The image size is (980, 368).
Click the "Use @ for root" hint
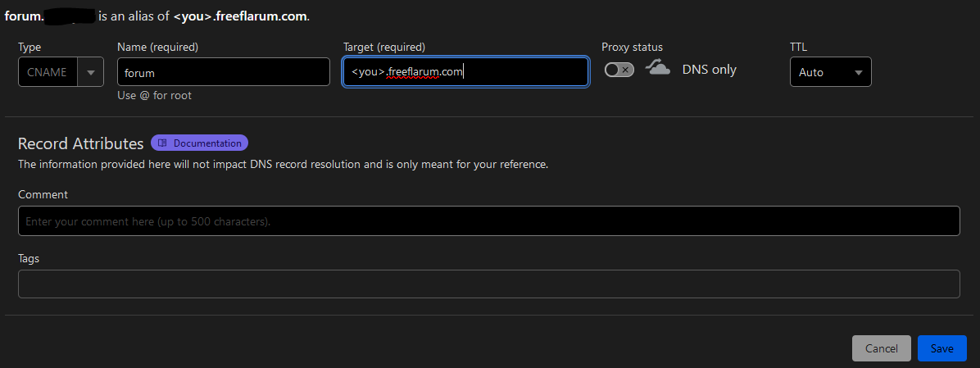(x=154, y=96)
